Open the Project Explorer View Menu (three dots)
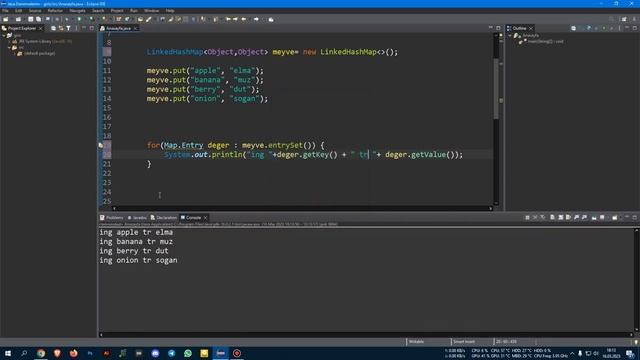 [76, 28]
